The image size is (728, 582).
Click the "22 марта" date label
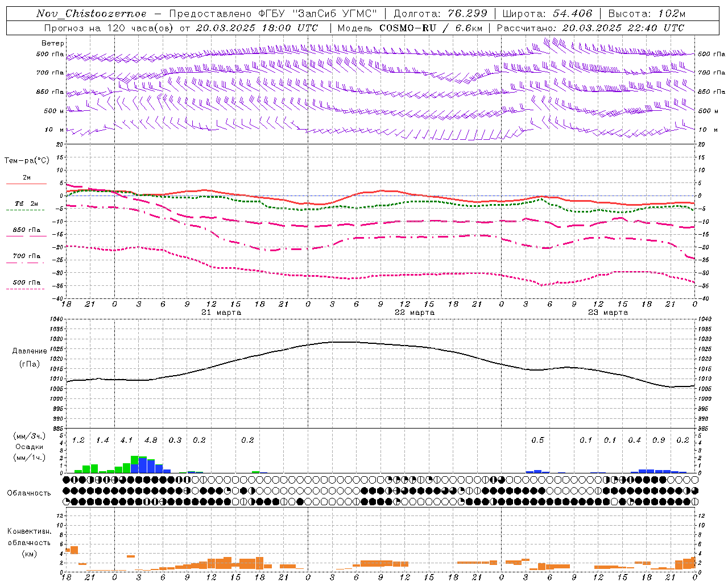[x=415, y=313]
